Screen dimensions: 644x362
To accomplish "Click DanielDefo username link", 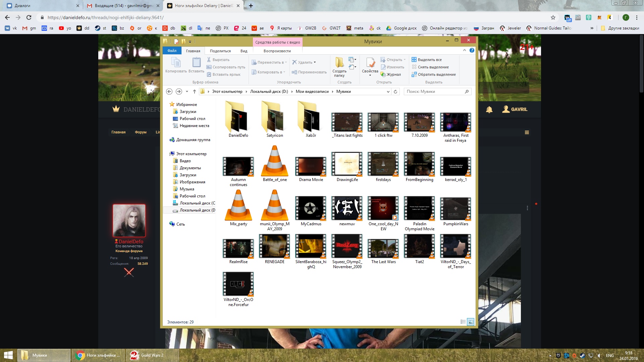I will point(131,241).
